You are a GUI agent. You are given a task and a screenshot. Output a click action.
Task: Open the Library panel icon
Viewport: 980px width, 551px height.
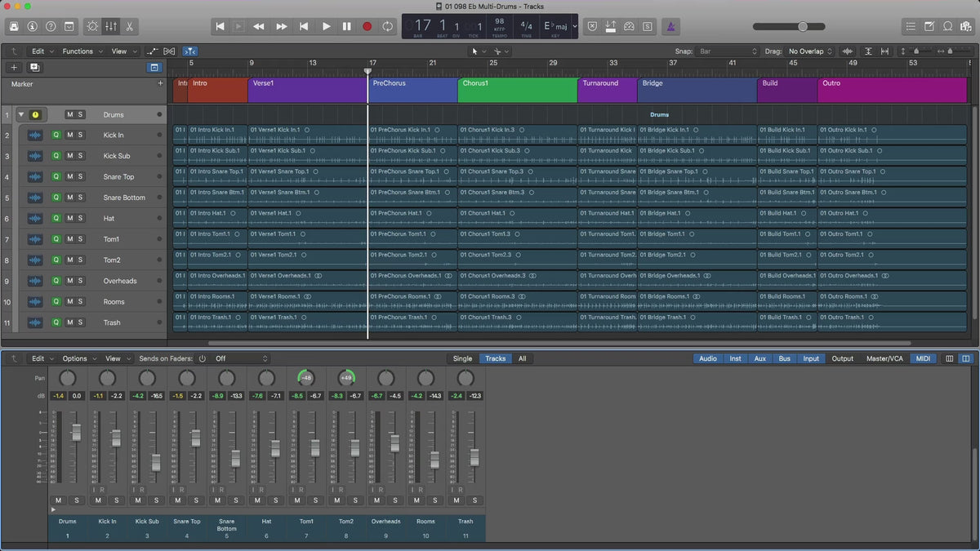[15, 26]
